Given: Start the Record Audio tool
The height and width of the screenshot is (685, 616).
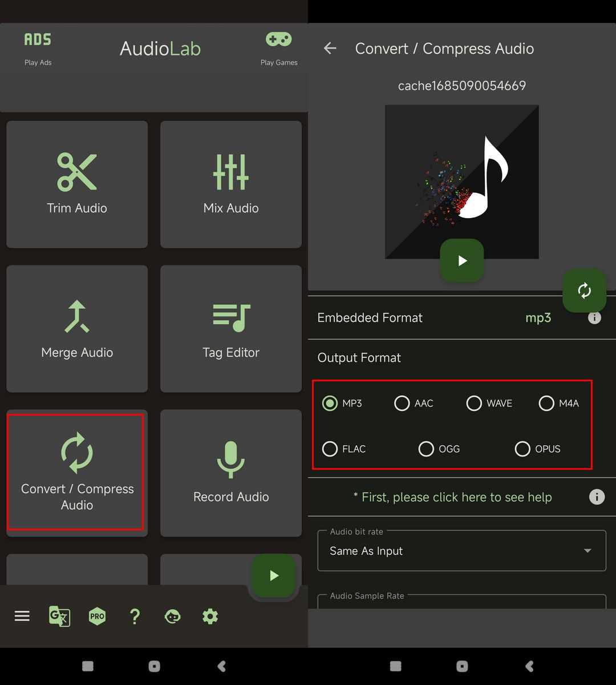Looking at the screenshot, I should 230,473.
